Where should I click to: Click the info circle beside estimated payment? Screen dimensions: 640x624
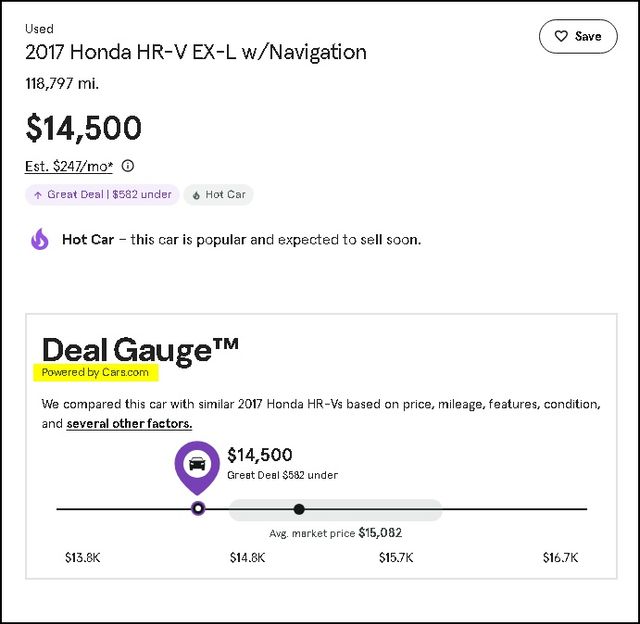[x=128, y=166]
